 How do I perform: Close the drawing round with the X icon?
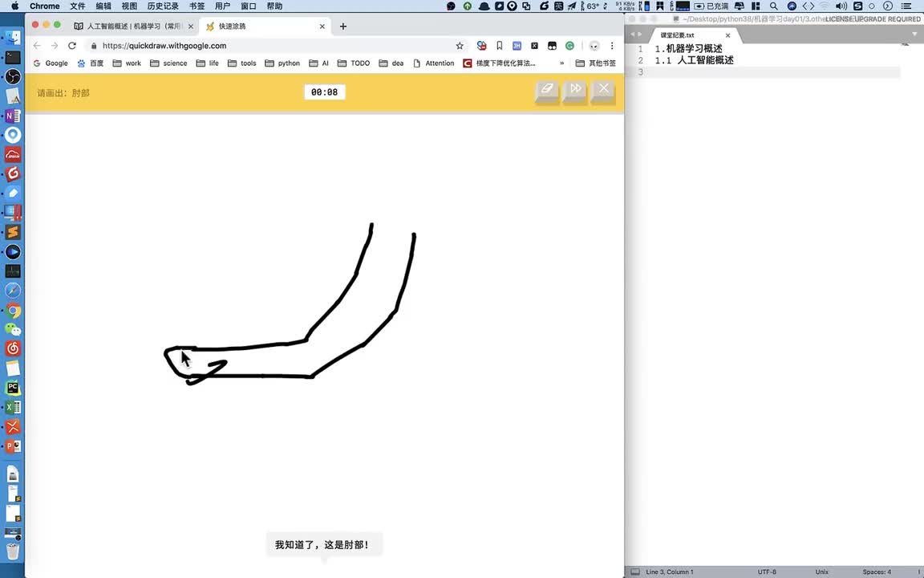(x=604, y=89)
